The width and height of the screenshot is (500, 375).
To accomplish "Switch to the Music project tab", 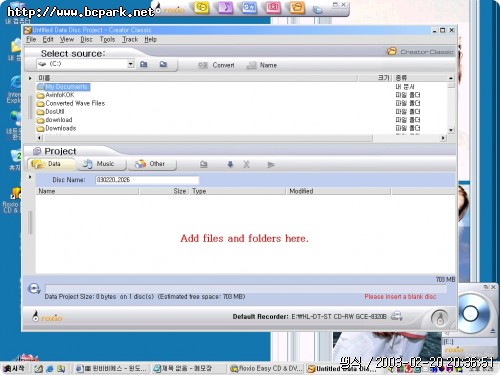I will [x=102, y=164].
